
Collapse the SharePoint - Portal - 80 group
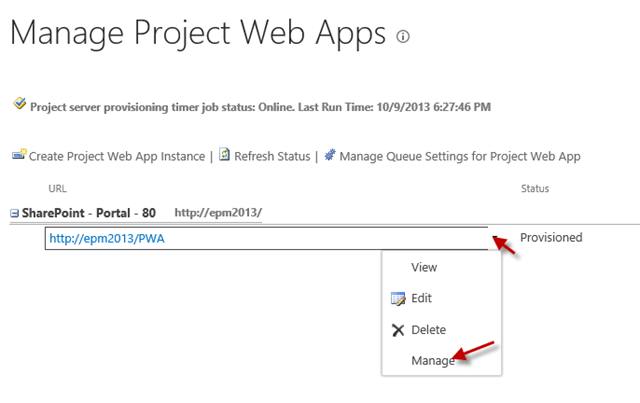pyautogui.click(x=14, y=213)
